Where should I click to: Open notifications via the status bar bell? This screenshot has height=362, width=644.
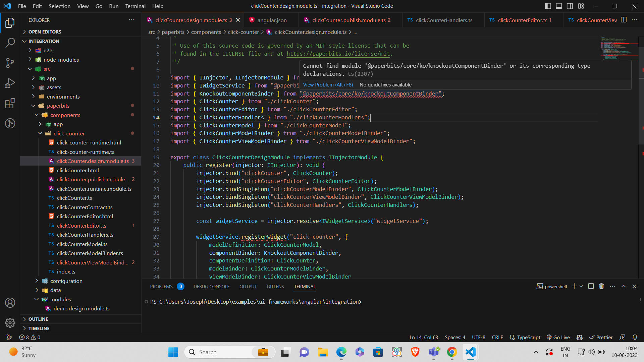click(x=635, y=337)
